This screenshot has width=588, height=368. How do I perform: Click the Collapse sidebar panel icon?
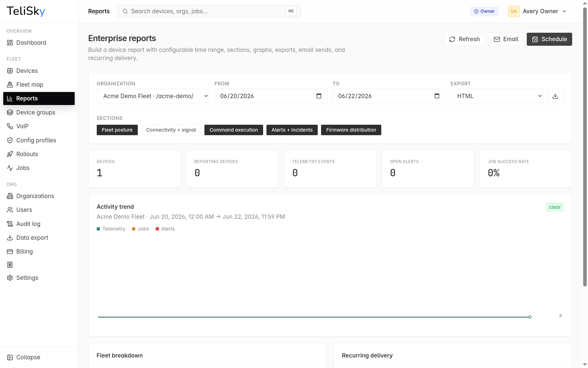coord(10,357)
